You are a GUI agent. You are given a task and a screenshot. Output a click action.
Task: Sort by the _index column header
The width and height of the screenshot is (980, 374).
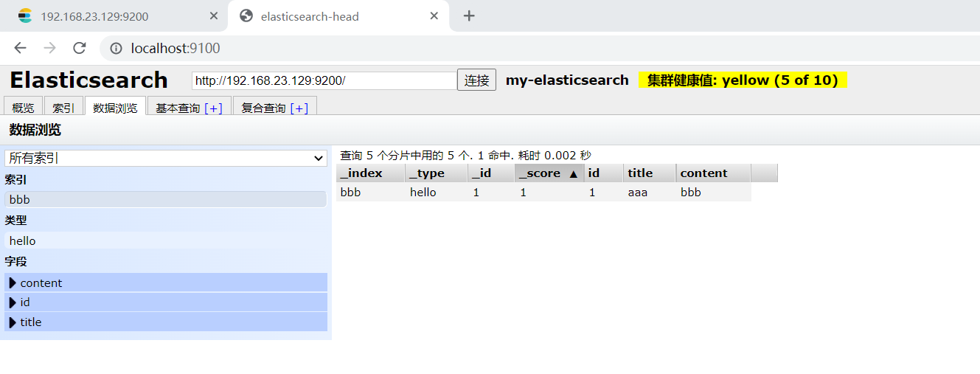[370, 173]
